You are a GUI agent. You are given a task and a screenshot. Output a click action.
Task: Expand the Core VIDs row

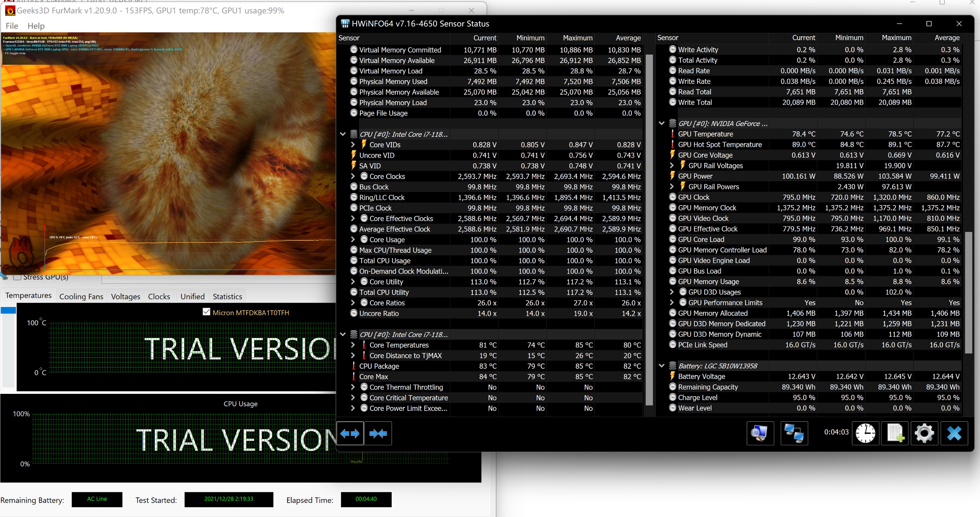353,145
